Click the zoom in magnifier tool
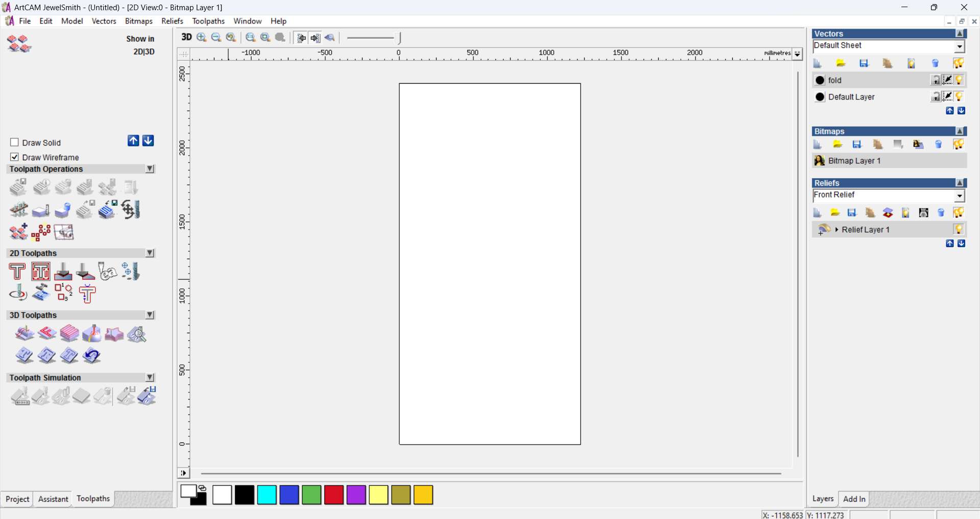 coord(202,38)
